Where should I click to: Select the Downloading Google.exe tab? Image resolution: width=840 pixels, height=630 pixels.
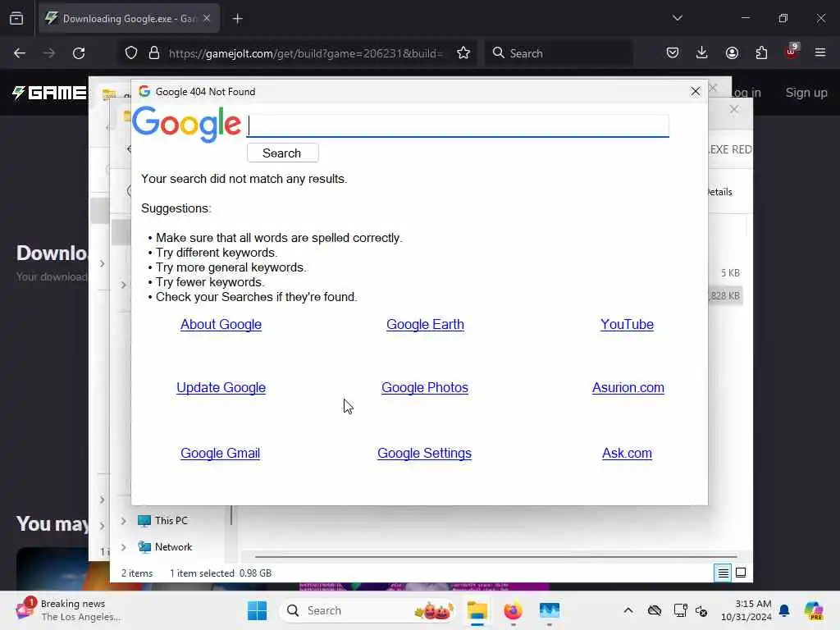click(129, 19)
